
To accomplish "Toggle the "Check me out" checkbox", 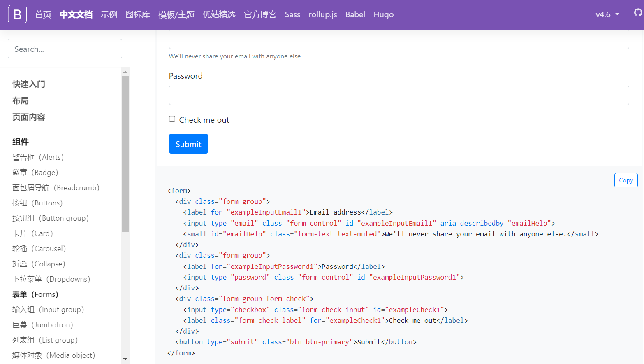I will 172,119.
